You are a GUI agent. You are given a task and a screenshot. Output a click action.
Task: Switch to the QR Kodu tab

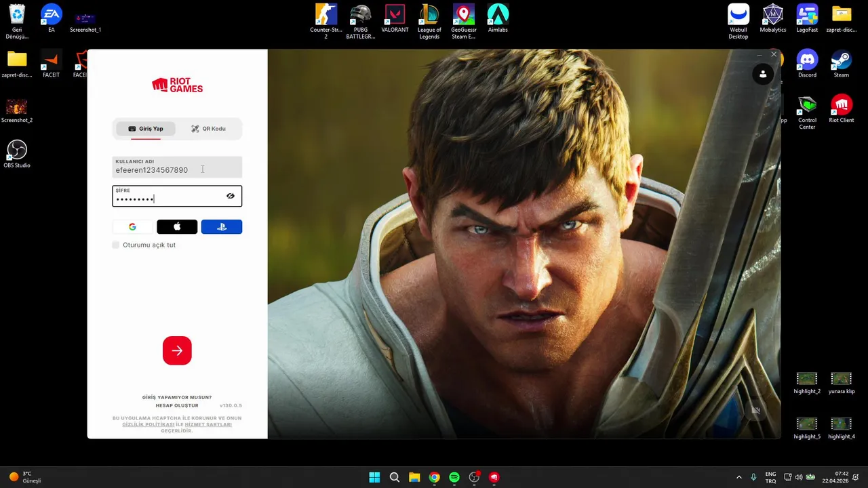[208, 129]
